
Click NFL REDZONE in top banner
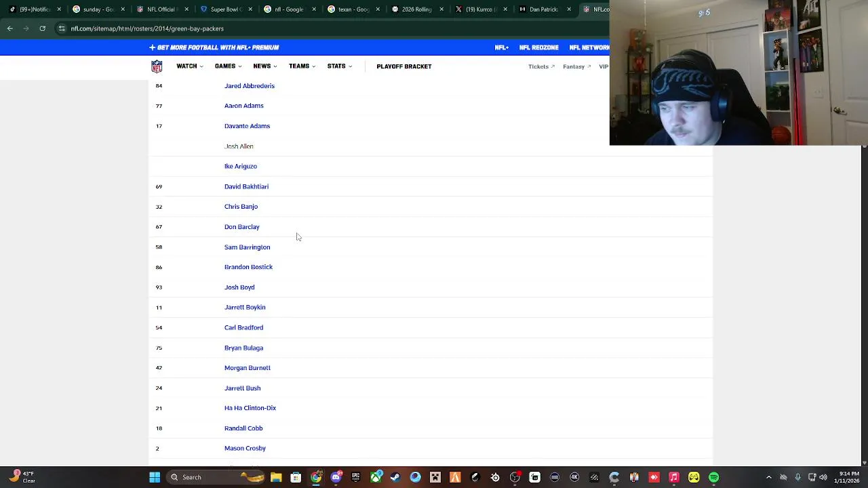[539, 47]
